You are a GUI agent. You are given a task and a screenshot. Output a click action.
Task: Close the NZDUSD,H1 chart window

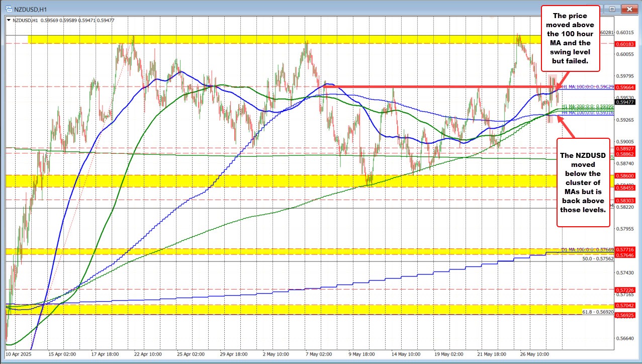tap(628, 9)
